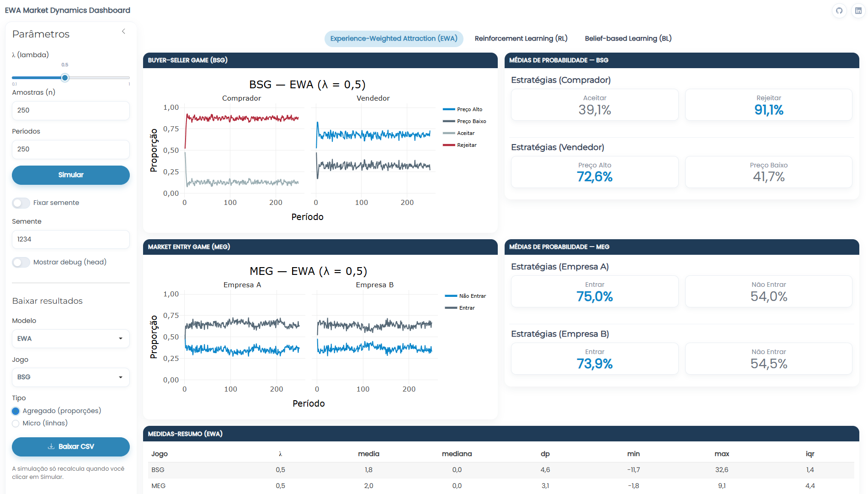The height and width of the screenshot is (494, 868).
Task: Collapse the Parâmetros sidebar with the chevron
Action: click(x=123, y=32)
